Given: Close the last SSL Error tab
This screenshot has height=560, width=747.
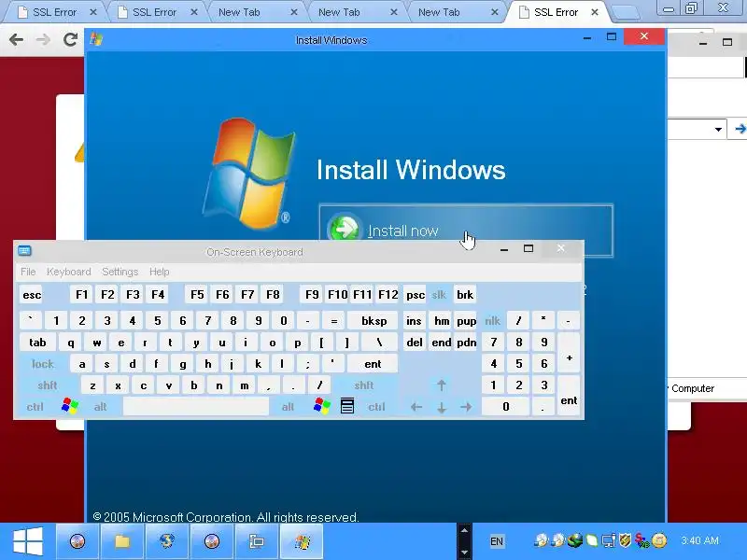Looking at the screenshot, I should 595,12.
